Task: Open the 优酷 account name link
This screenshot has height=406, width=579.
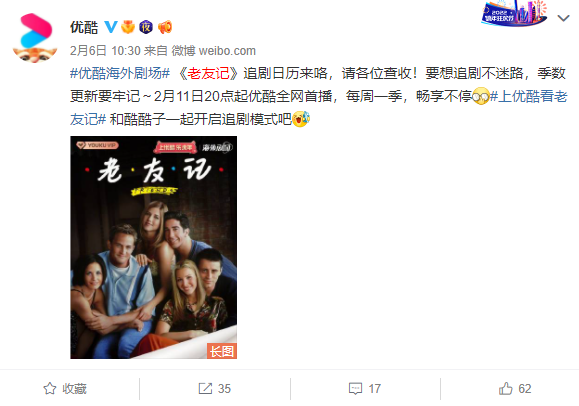Action: coord(84,27)
